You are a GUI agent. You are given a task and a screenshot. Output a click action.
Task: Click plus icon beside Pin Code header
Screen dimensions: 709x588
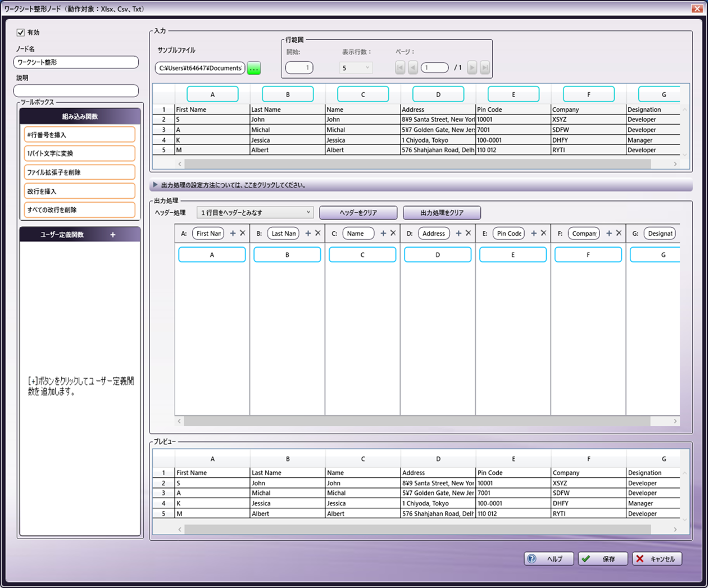click(x=534, y=233)
